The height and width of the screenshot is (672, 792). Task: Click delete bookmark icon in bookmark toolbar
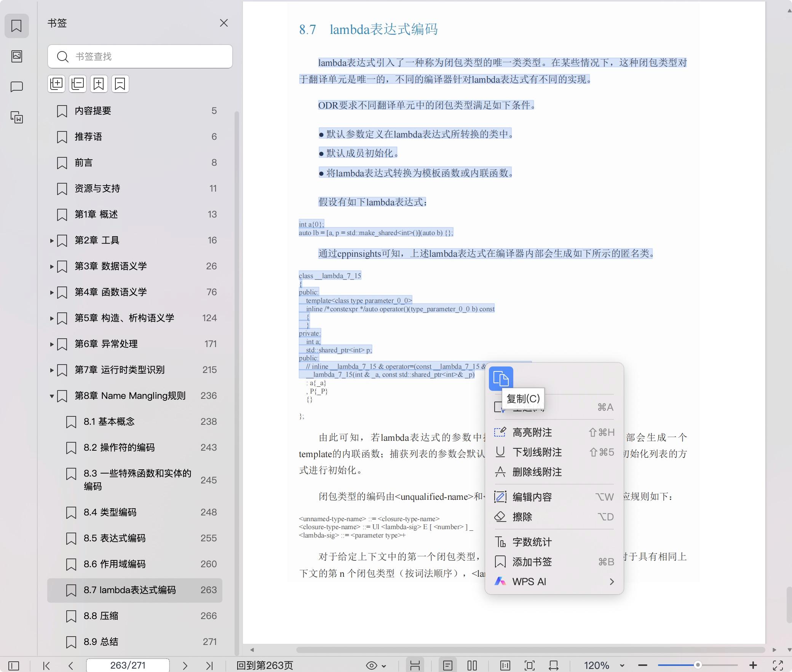[120, 83]
